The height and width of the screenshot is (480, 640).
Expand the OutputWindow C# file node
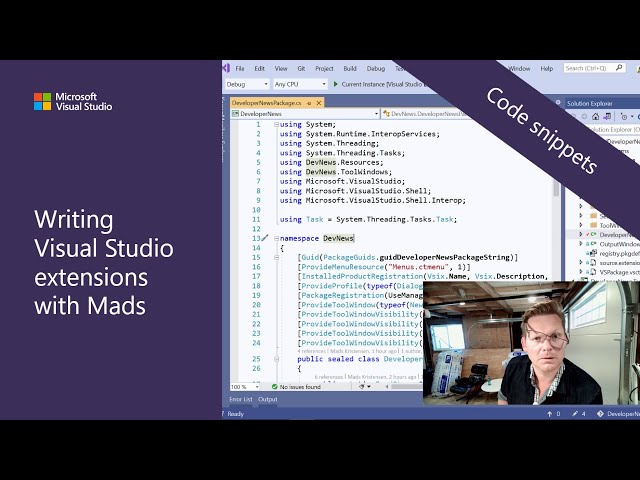tap(581, 244)
